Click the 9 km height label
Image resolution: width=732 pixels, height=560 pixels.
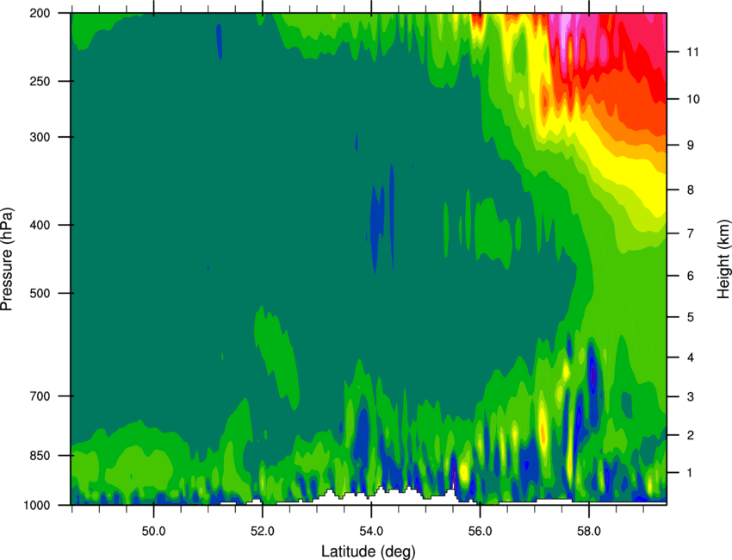pos(690,146)
